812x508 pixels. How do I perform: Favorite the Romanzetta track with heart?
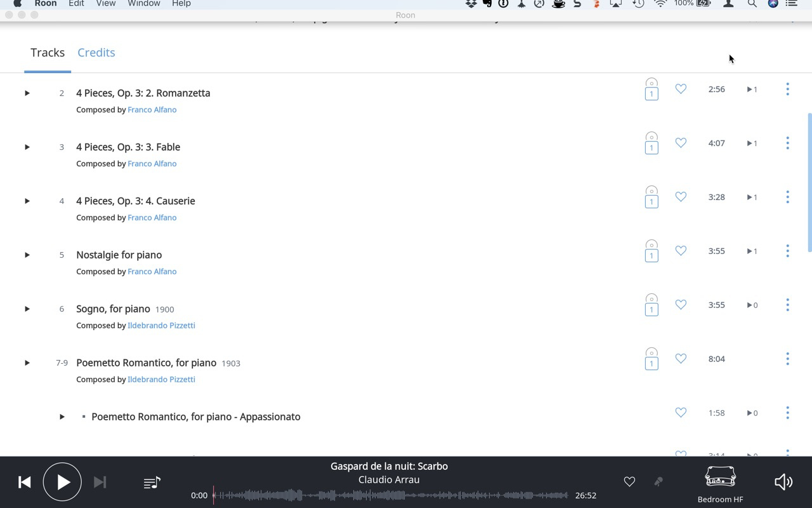pyautogui.click(x=681, y=89)
